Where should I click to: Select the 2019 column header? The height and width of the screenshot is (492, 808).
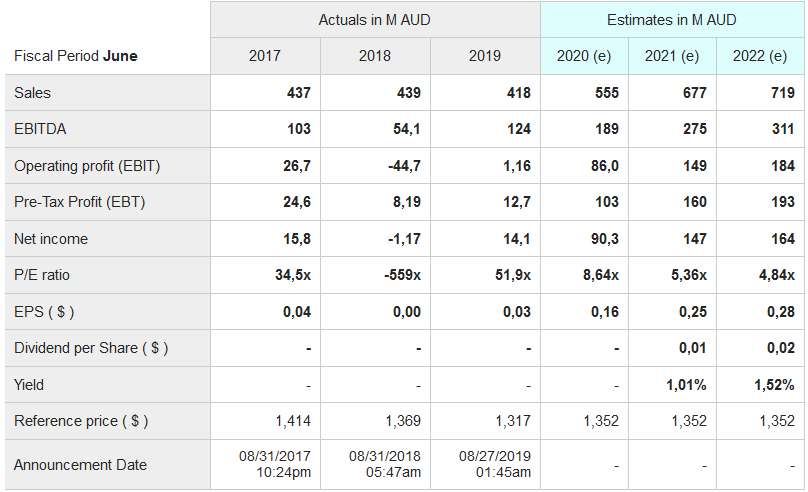coord(485,56)
